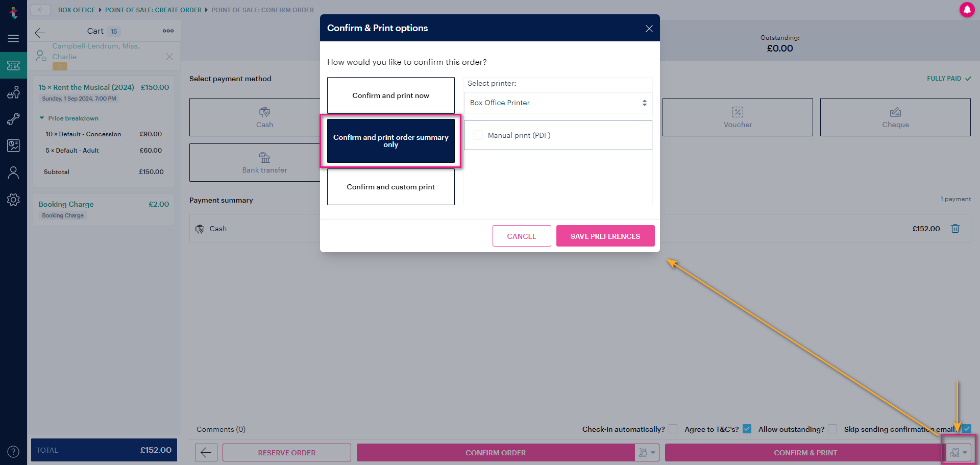Click the notification bell at top right
The width and height of the screenshot is (980, 465).
[968, 10]
